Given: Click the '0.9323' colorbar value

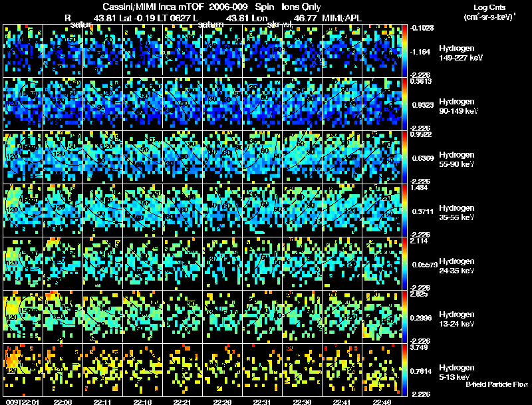Looking at the screenshot, I should [422, 105].
